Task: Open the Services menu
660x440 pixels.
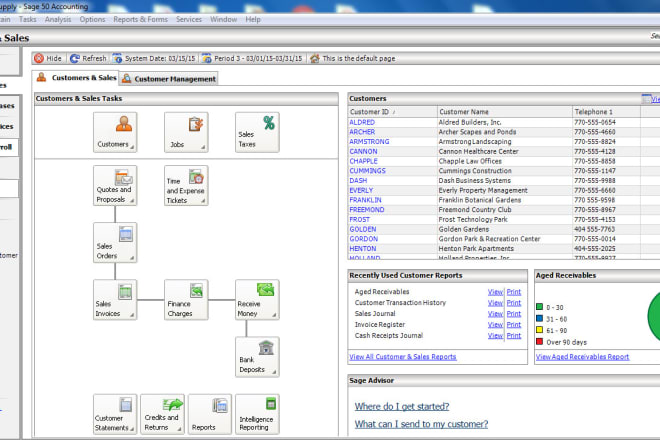Action: click(x=189, y=19)
